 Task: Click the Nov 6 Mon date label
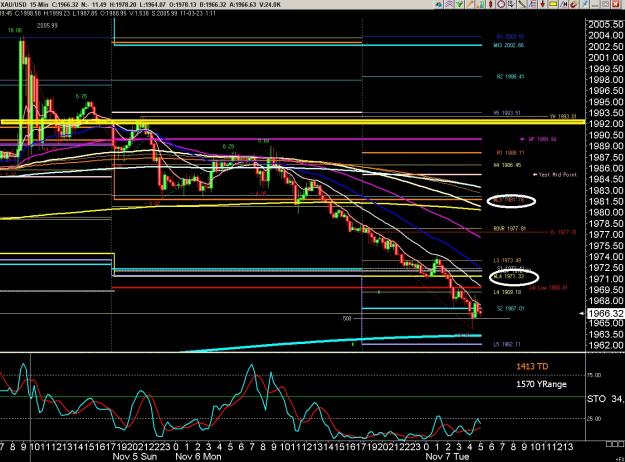(198, 456)
